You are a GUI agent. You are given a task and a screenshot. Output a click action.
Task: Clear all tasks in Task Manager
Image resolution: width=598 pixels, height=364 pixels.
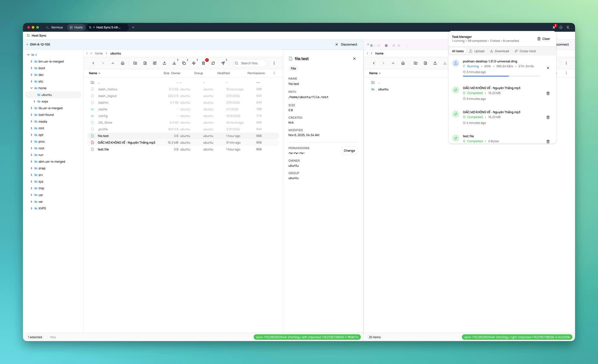pos(543,38)
